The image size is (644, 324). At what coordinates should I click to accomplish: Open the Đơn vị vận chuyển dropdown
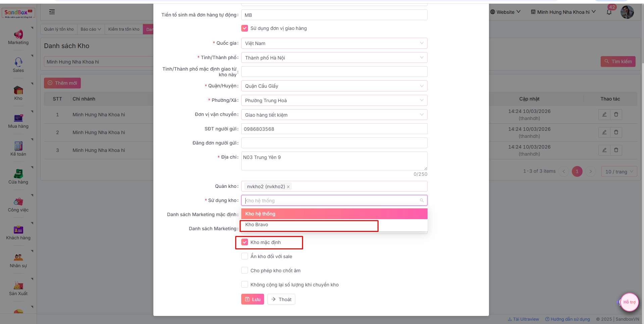tap(334, 115)
